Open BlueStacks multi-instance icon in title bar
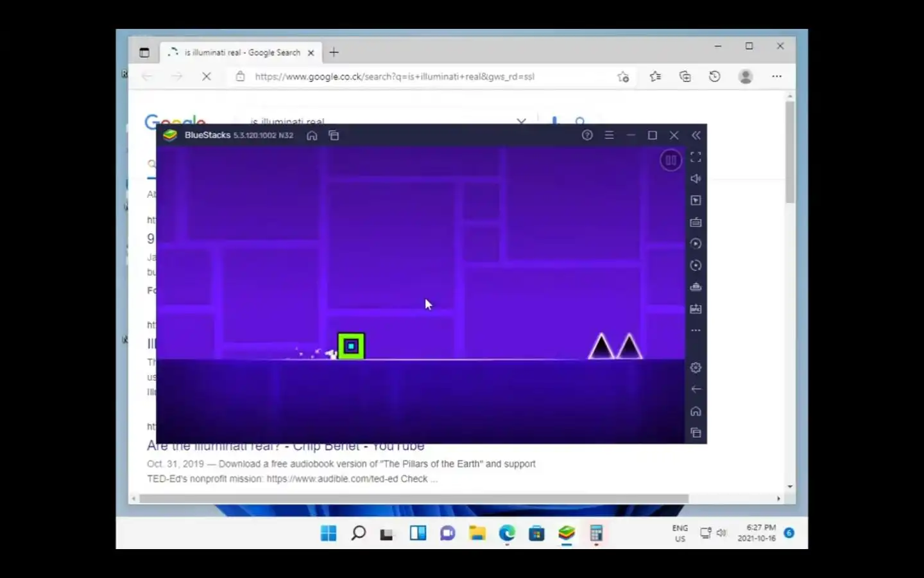This screenshot has width=924, height=578. point(334,136)
